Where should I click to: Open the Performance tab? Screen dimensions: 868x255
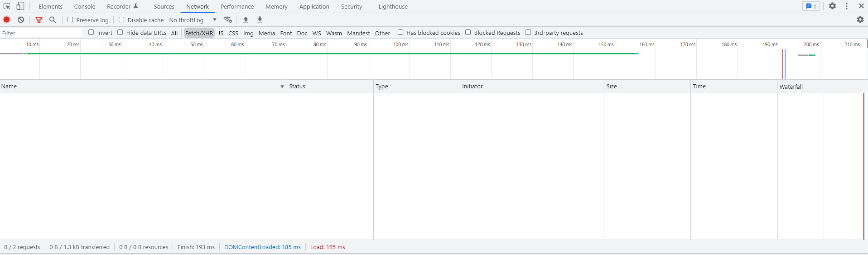[x=237, y=6]
